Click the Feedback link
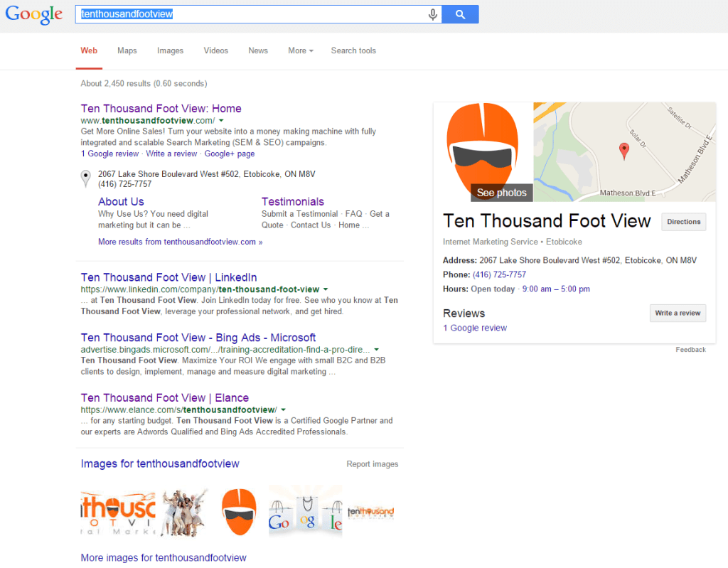728x568 pixels. (690, 350)
